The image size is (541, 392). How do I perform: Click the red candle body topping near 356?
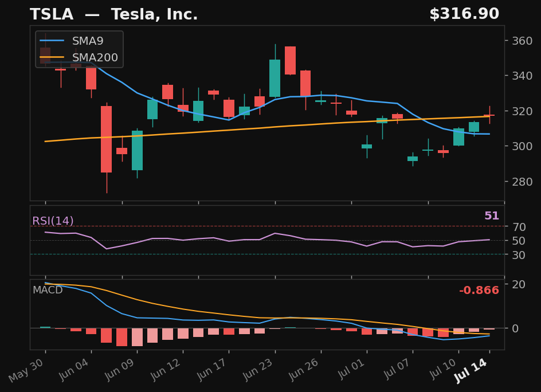click(x=290, y=60)
